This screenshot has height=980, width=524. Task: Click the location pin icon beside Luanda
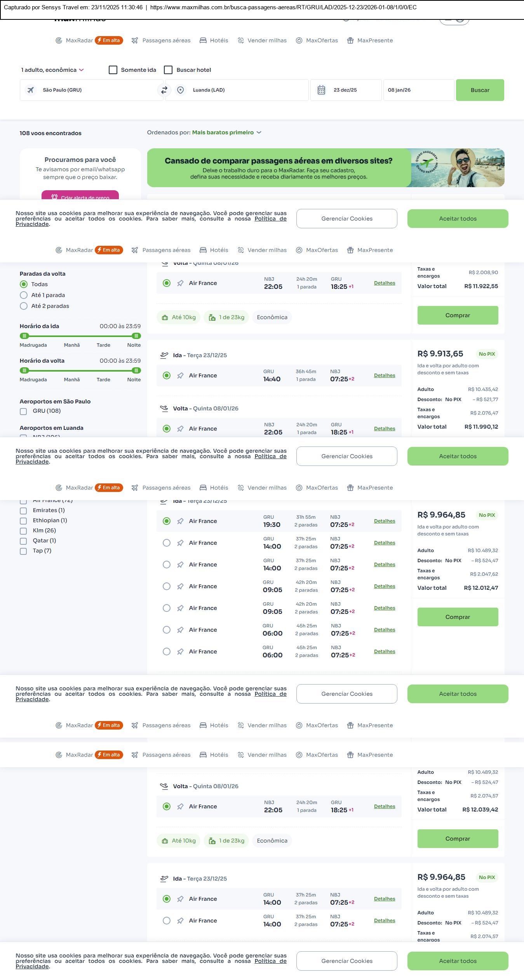coord(180,90)
